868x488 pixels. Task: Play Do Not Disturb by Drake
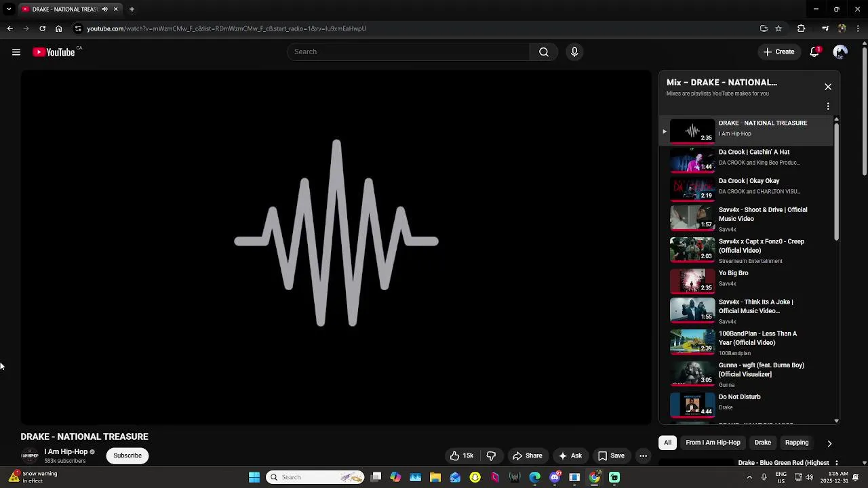point(746,404)
